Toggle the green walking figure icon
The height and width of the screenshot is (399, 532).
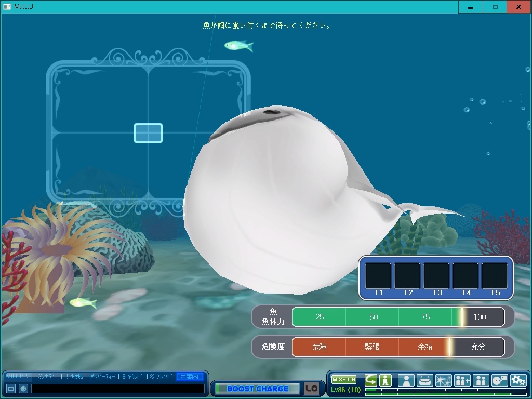coord(385,380)
